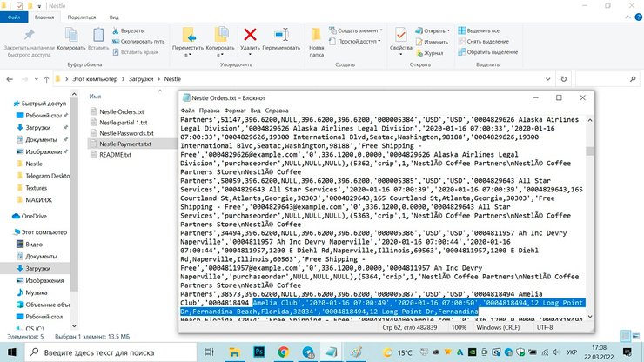This screenshot has height=362, width=644.
Task: Click Select all (Выделить все) button
Action: 487,30
